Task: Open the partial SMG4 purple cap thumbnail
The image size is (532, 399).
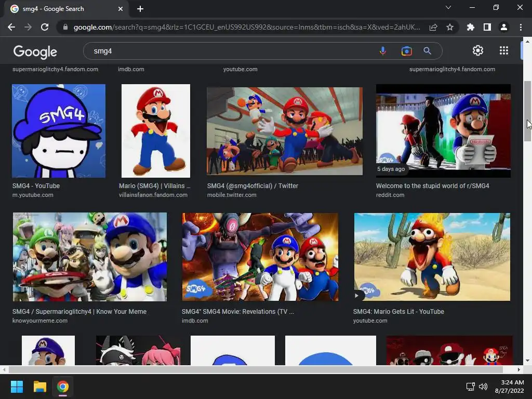Action: click(48, 351)
